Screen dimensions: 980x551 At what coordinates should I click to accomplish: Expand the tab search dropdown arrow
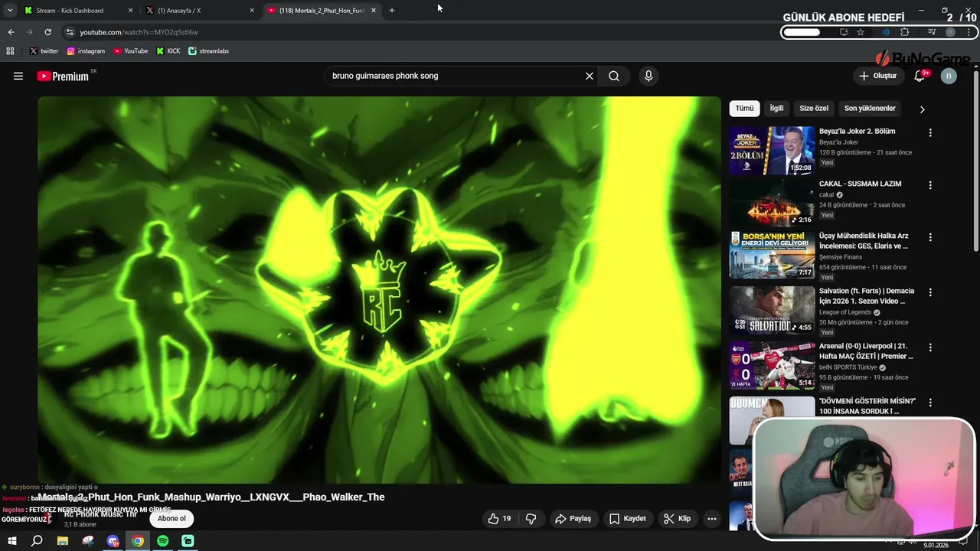[x=10, y=10]
